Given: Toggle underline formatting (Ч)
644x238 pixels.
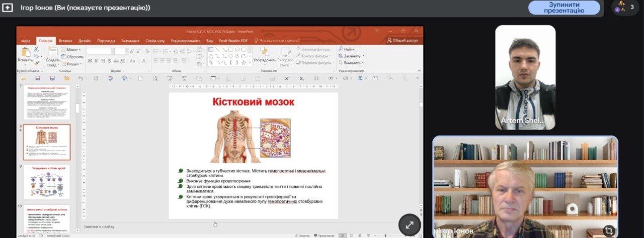Looking at the screenshot, I should click(103, 61).
